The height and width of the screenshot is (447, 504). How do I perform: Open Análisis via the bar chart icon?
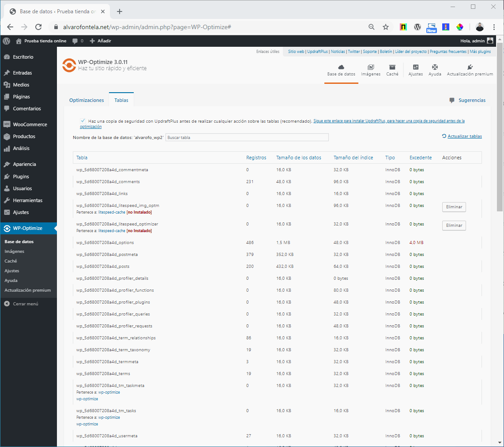point(10,148)
